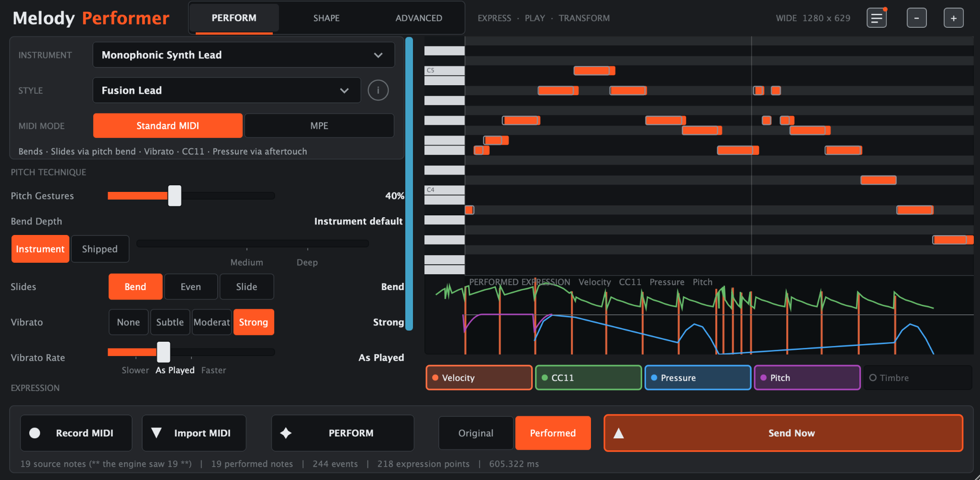Open the style info icon
This screenshot has height=480, width=980.
378,90
